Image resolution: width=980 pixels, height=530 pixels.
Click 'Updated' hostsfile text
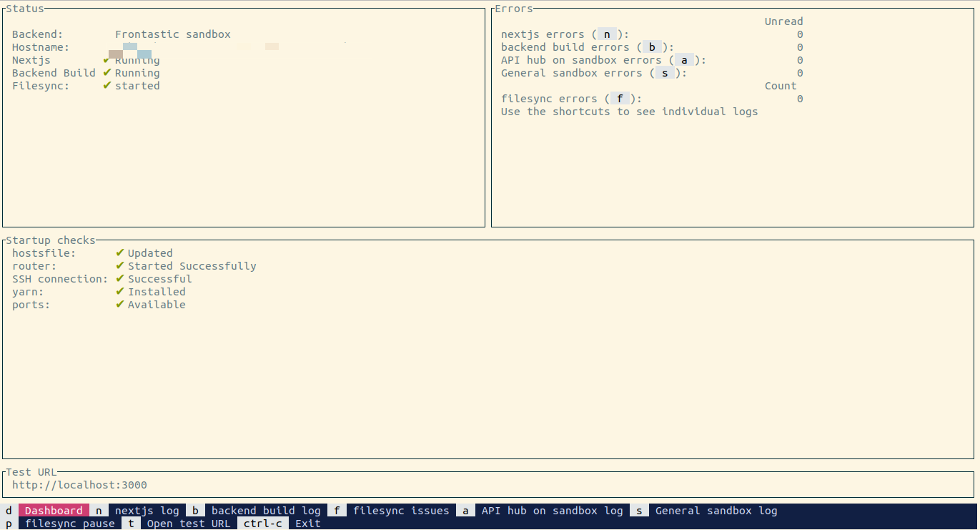(x=150, y=253)
